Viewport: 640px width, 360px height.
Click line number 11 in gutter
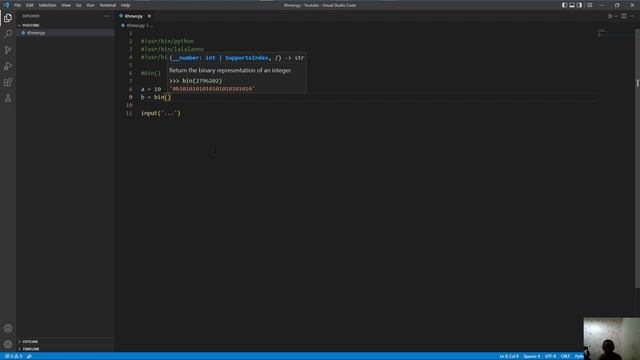point(129,113)
